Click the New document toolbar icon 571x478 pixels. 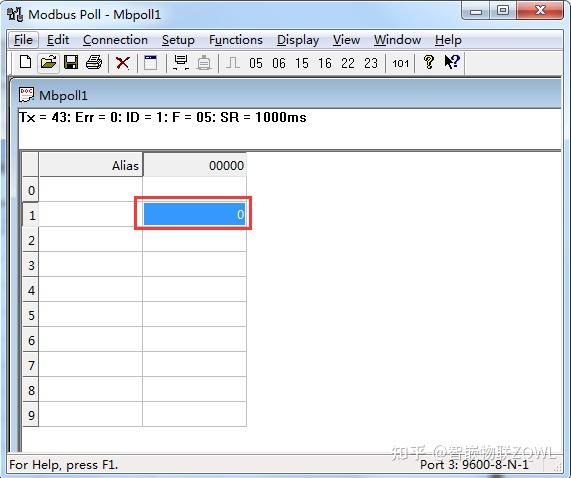pyautogui.click(x=25, y=63)
